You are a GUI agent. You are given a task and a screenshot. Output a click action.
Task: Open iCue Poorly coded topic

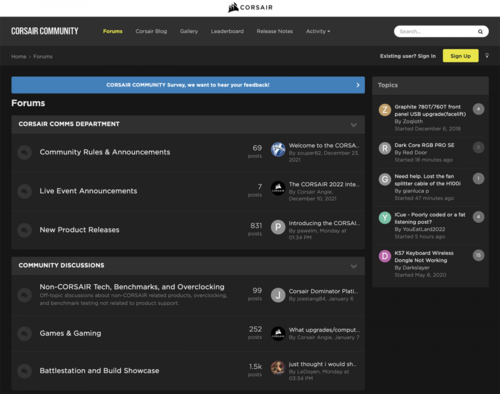[430, 218]
